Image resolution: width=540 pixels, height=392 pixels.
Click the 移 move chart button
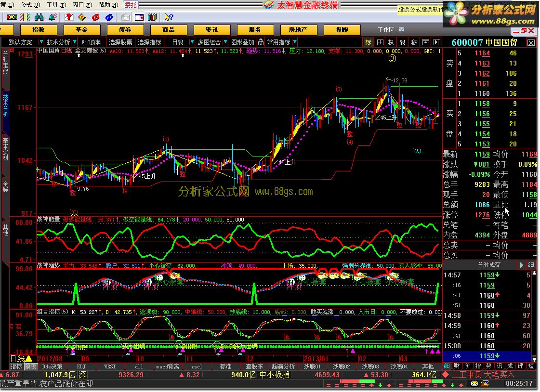(414, 42)
